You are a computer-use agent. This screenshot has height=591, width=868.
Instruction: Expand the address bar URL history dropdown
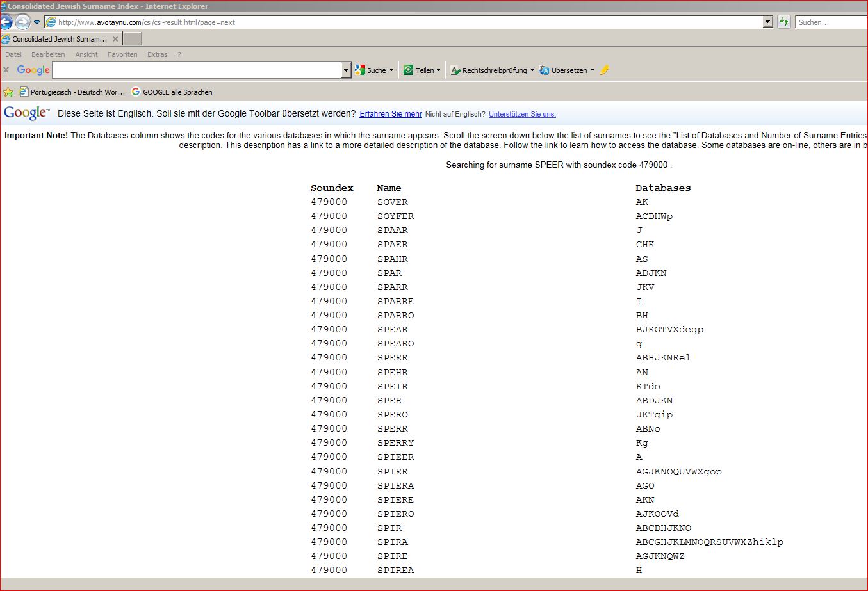pos(768,22)
